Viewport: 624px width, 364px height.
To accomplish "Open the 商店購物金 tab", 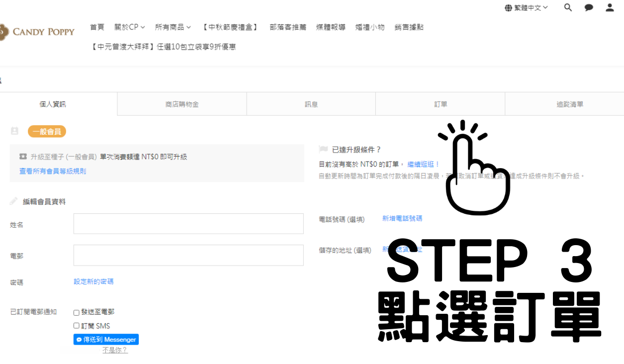I will (182, 104).
